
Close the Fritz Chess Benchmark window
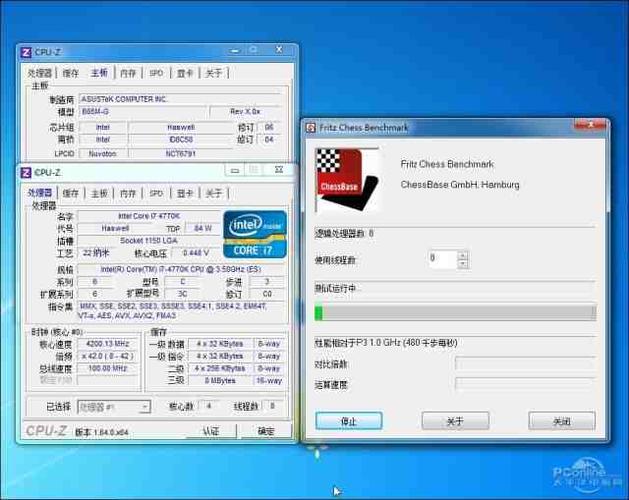590,125
